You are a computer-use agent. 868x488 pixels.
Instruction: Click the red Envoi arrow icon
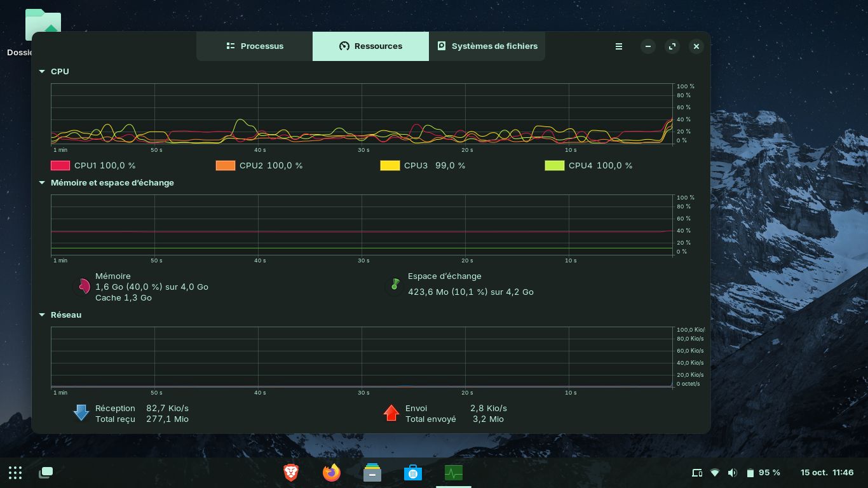(391, 413)
